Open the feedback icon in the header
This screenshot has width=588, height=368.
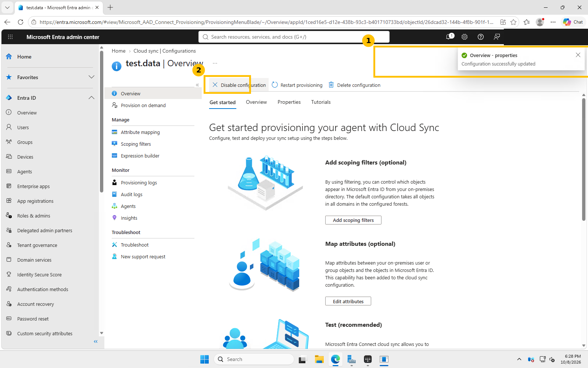497,37
